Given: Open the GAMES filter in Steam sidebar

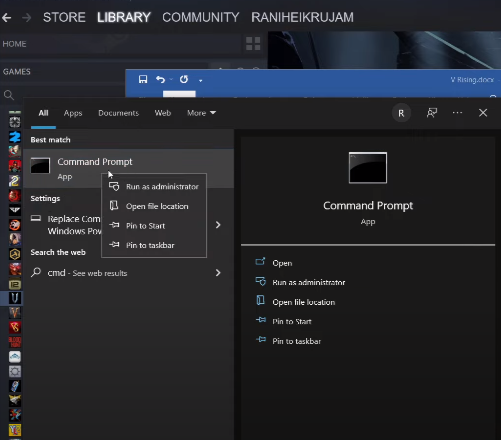Looking at the screenshot, I should tap(17, 72).
